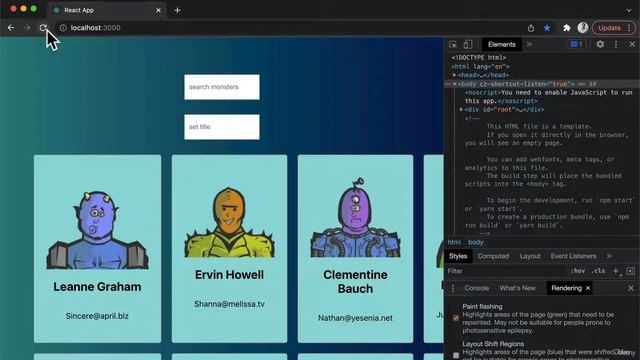Toggle the :hov element state button

pos(578,271)
